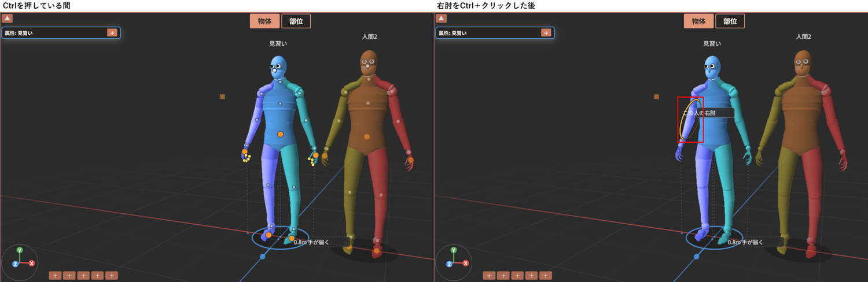Click the teal knee joint dot on 見習い, left panel

[295, 187]
